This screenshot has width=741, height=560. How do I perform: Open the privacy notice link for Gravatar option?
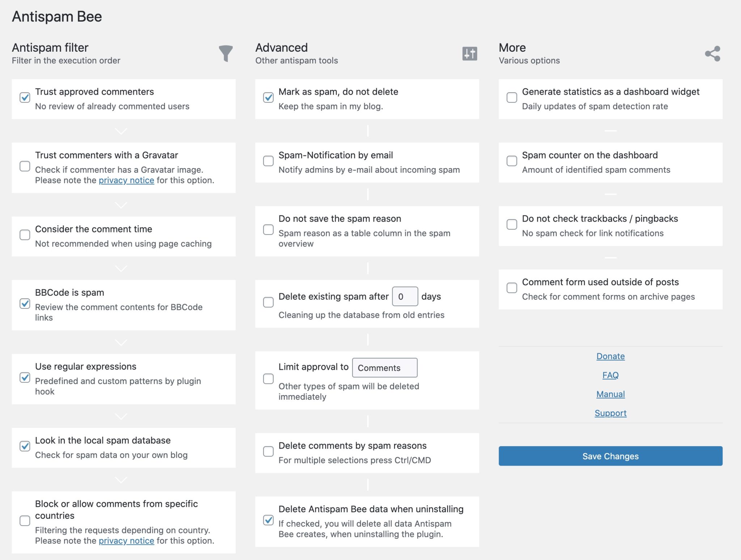[x=126, y=180]
